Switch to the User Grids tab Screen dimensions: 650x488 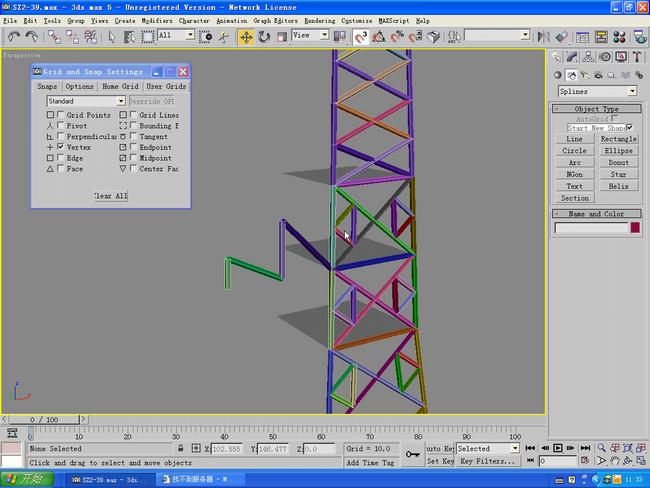click(166, 86)
